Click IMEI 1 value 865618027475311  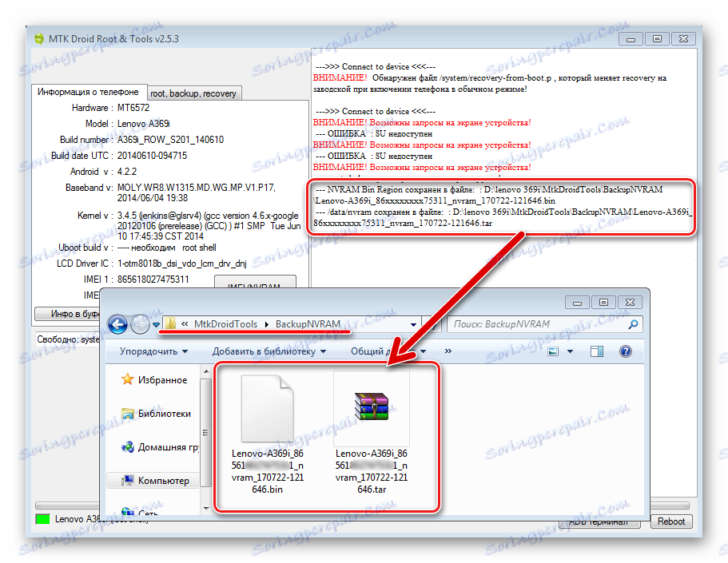click(x=153, y=280)
